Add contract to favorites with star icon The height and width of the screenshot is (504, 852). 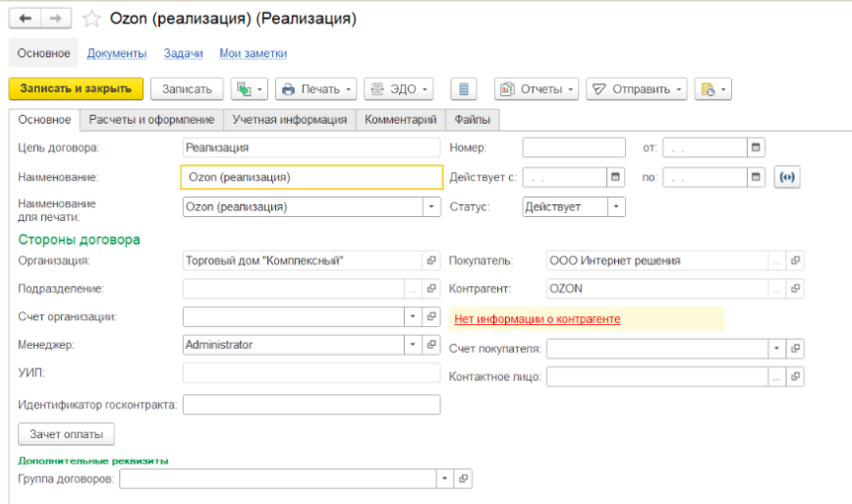[x=91, y=19]
